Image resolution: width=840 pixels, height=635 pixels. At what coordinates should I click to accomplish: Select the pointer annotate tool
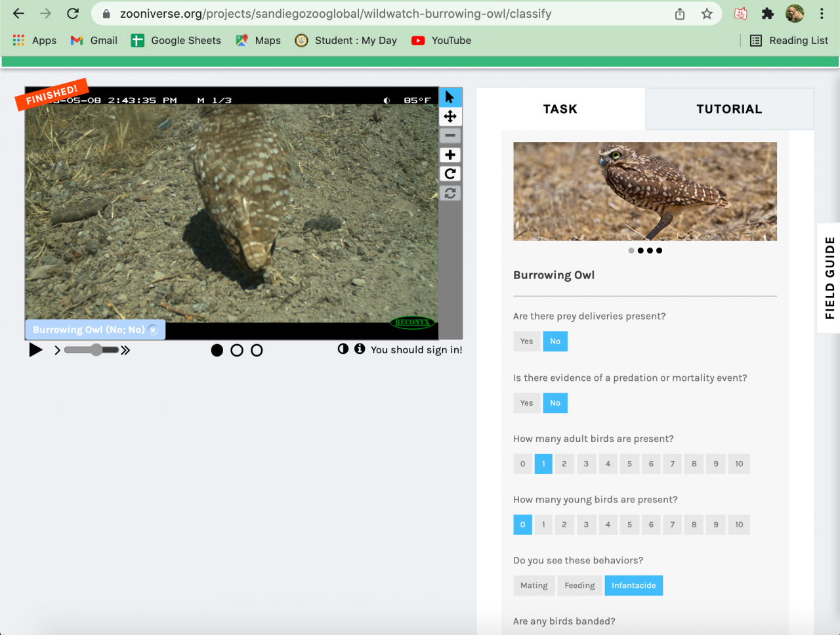click(x=450, y=97)
